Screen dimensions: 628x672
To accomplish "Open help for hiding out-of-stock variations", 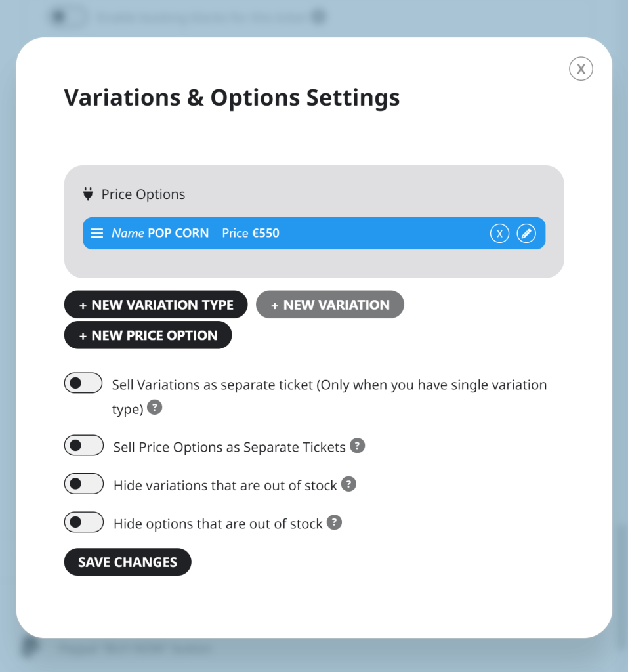I will (348, 484).
